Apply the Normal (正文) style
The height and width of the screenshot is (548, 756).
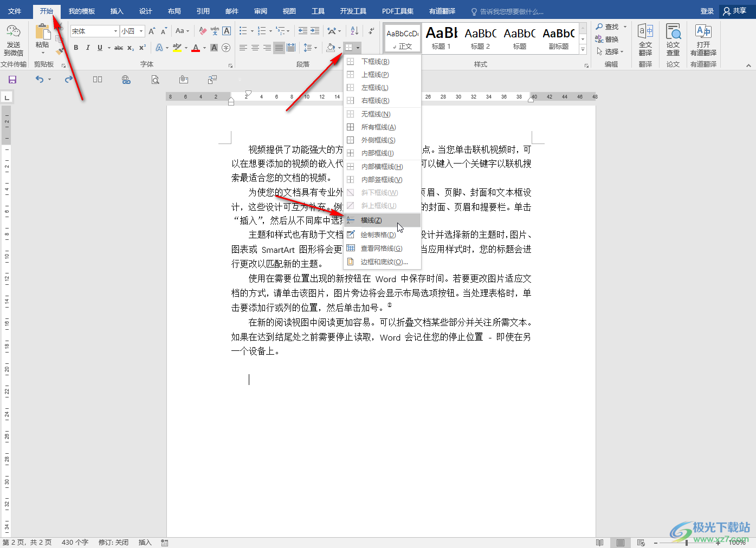(x=402, y=38)
